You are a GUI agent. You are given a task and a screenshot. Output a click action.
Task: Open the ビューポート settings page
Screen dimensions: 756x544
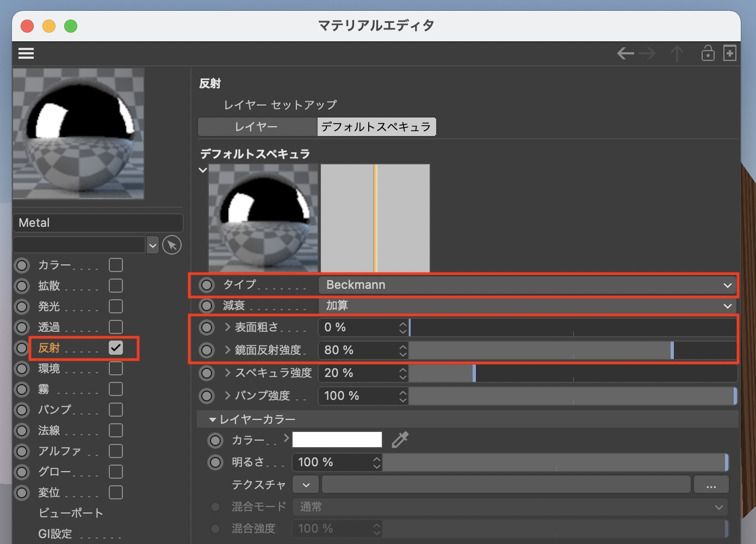(71, 513)
